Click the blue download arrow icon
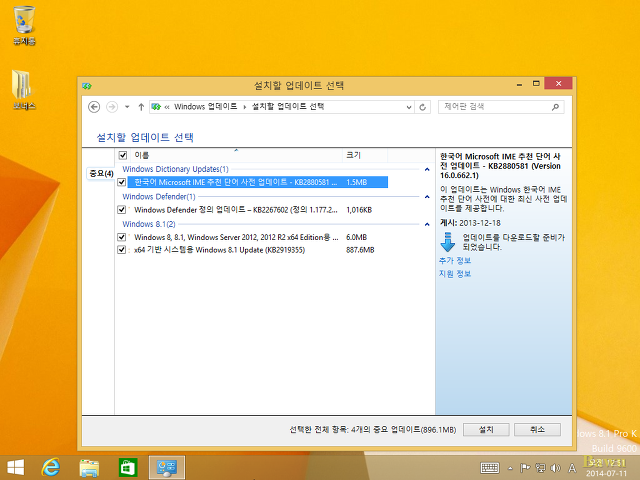Image resolution: width=640 pixels, height=480 pixels. 448,242
